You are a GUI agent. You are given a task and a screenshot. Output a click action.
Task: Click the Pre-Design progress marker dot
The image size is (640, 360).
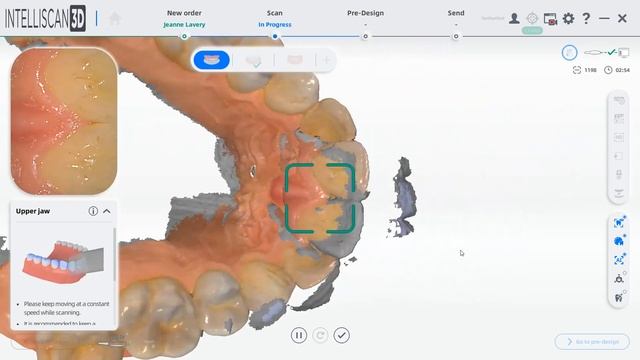[365, 36]
